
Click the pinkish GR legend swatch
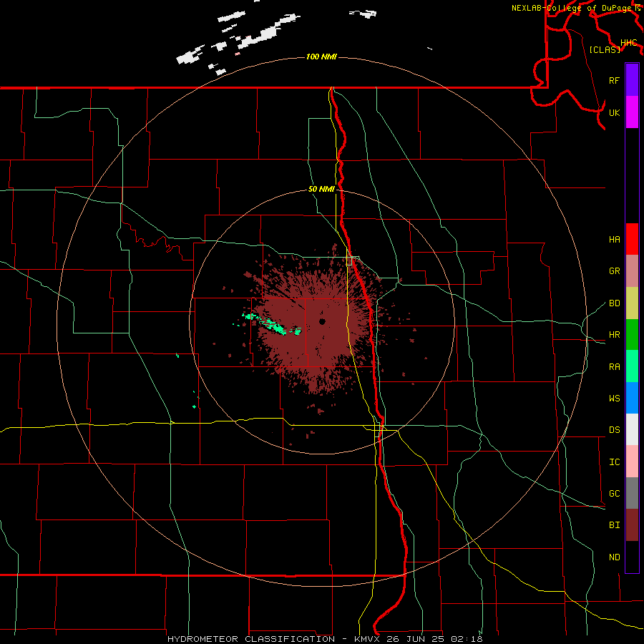click(632, 270)
